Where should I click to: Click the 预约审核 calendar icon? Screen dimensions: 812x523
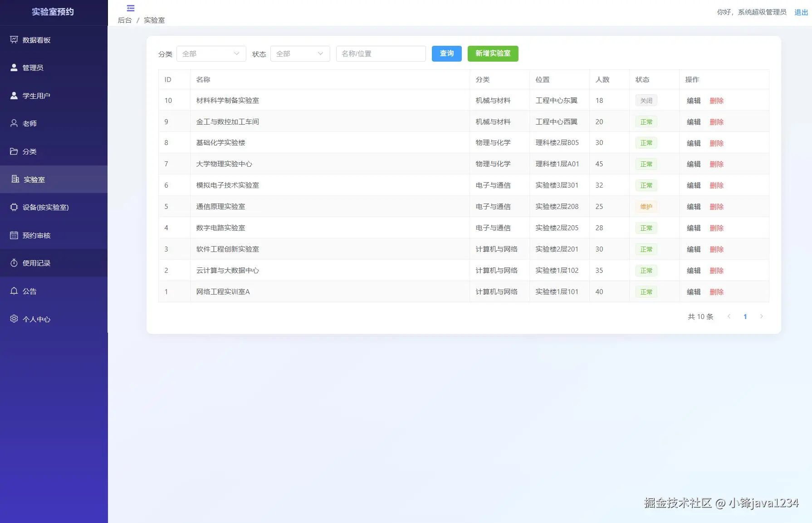14,235
